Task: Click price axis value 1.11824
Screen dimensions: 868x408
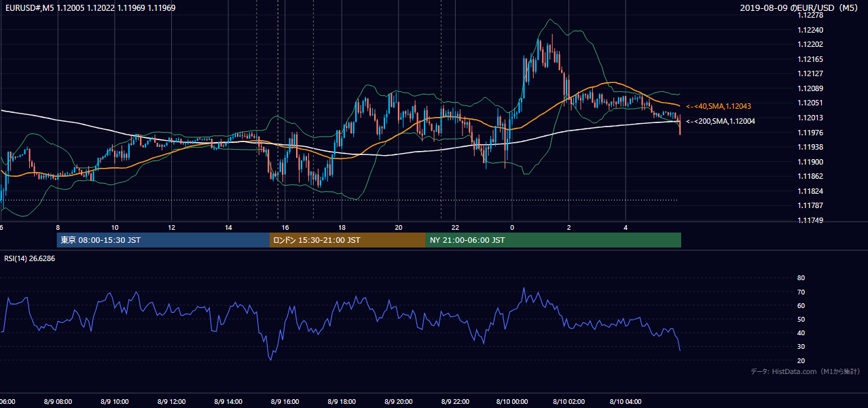Action: pyautogui.click(x=811, y=191)
